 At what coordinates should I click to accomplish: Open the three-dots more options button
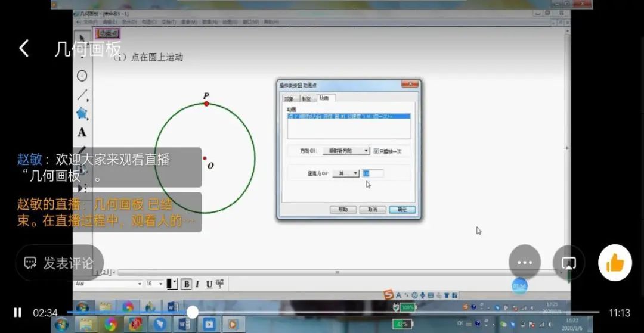point(525,263)
